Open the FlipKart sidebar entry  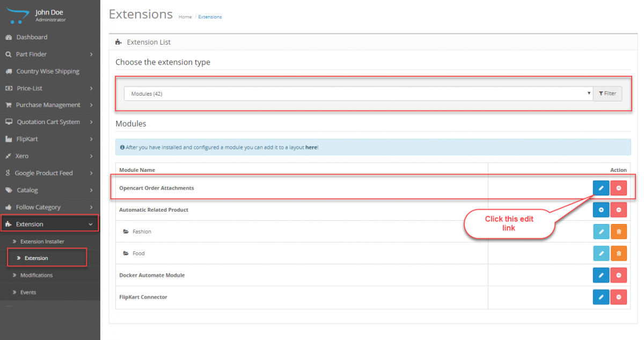pos(30,139)
